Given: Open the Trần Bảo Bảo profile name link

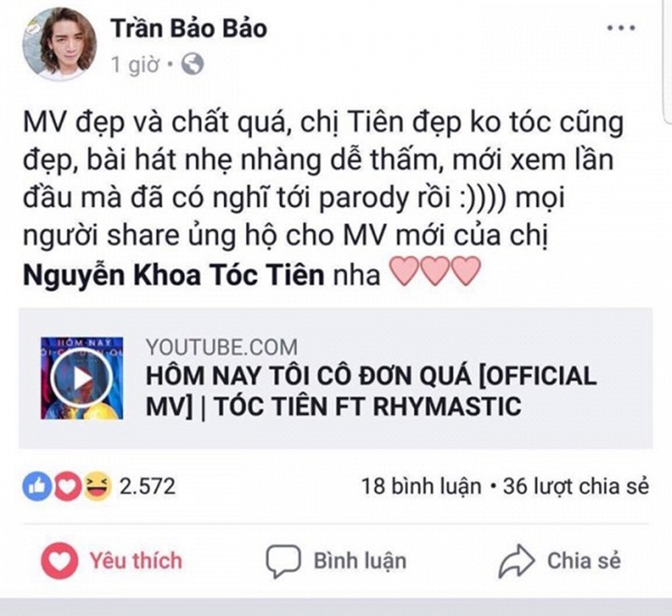Looking at the screenshot, I should [x=189, y=28].
